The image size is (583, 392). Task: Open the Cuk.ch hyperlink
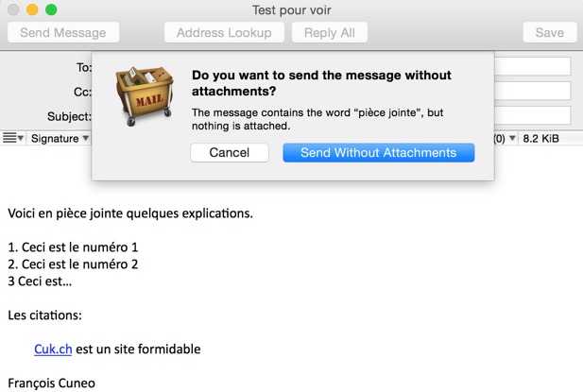(53, 349)
